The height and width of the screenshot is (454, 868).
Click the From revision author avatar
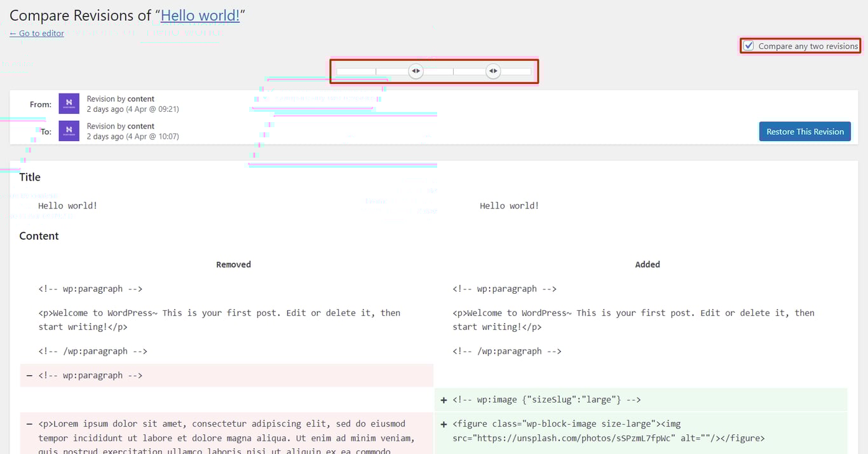tap(68, 103)
